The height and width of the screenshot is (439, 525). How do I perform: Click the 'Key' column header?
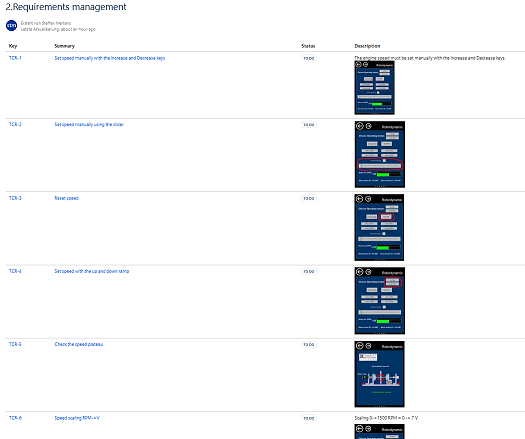click(x=13, y=46)
